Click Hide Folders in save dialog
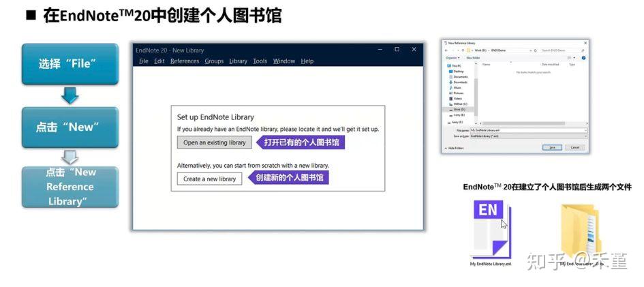 (x=455, y=148)
